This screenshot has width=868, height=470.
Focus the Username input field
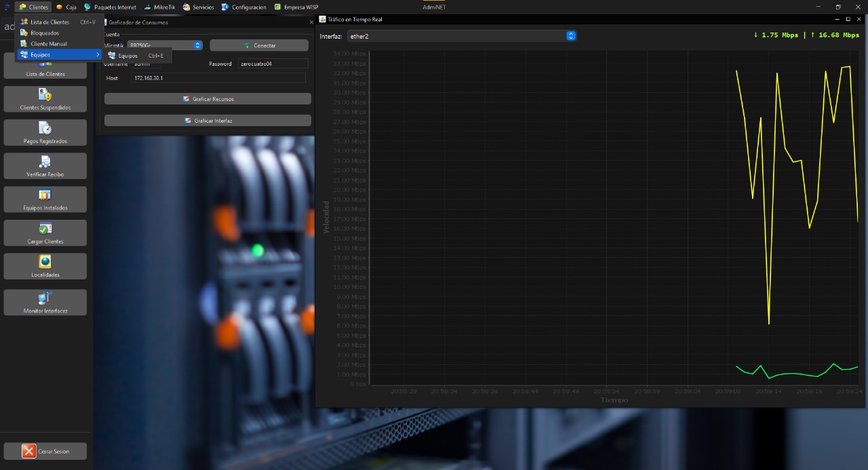146,64
